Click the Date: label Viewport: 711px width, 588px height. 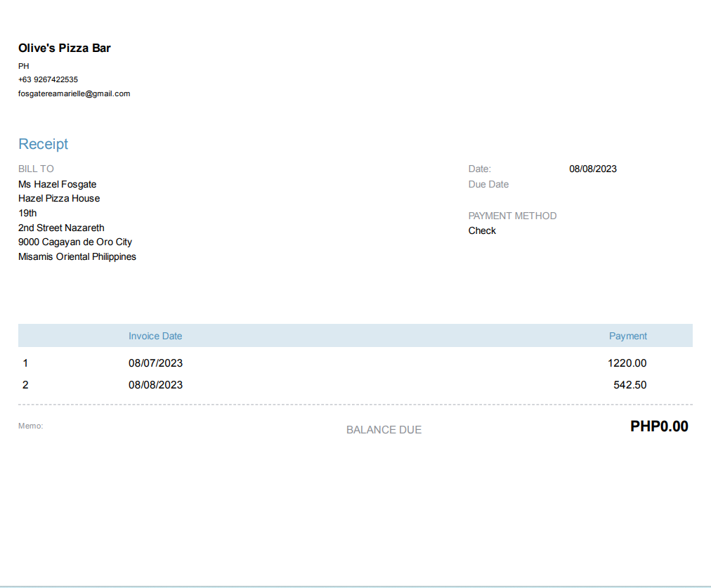point(480,169)
